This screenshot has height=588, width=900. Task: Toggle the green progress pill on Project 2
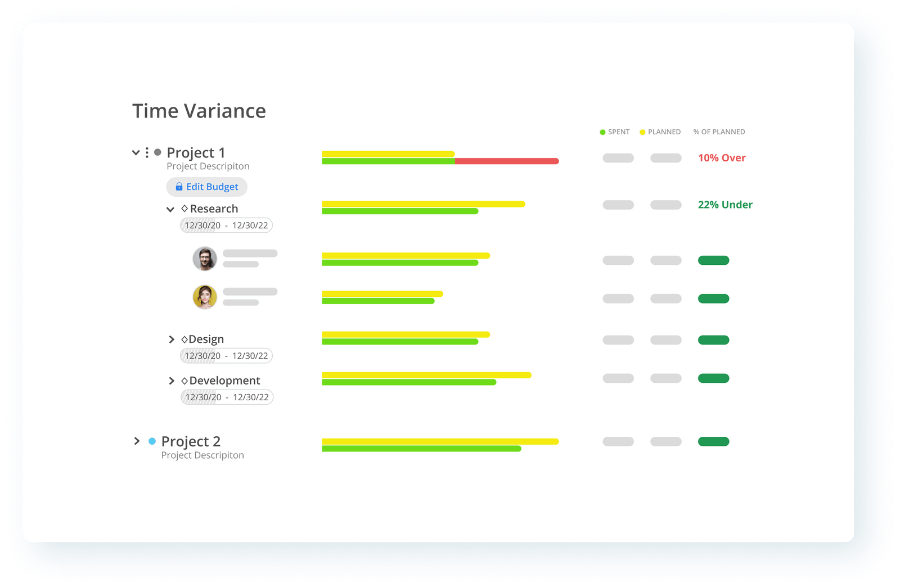[x=713, y=441]
